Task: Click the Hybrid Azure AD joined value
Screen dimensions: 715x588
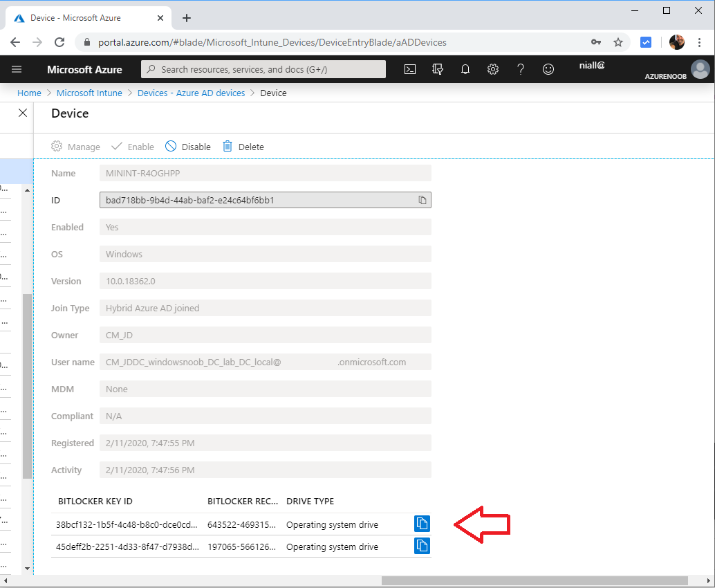Action: pos(266,309)
